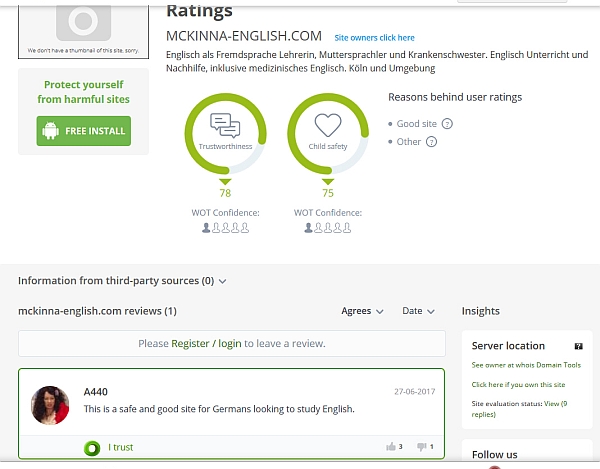
Task: Click the A440 reviewer username
Action: tap(96, 392)
